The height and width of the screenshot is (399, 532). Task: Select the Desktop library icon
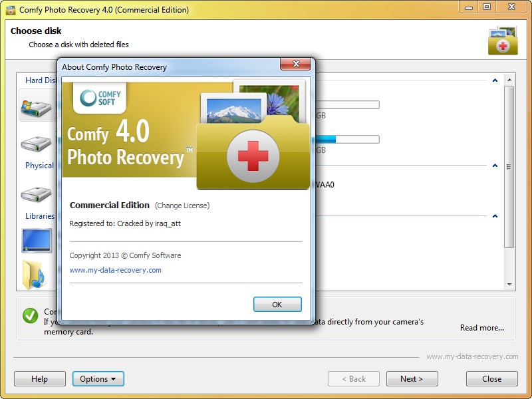click(x=37, y=240)
